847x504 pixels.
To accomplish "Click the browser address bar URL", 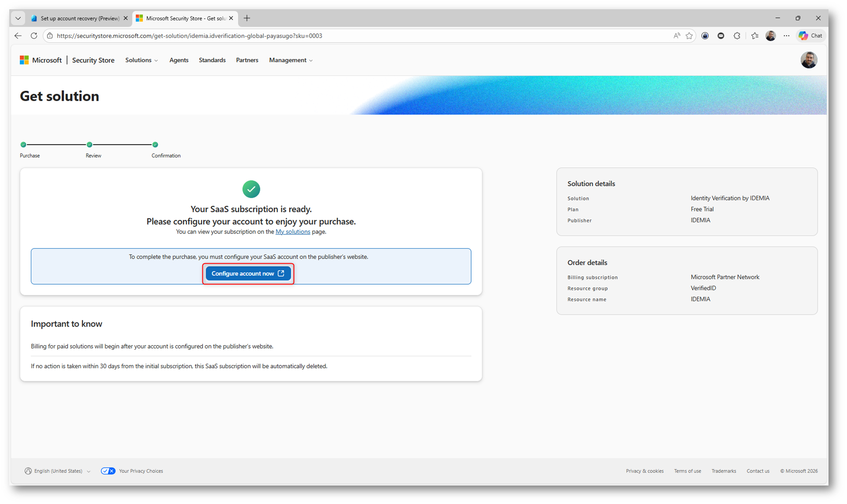I will [189, 36].
